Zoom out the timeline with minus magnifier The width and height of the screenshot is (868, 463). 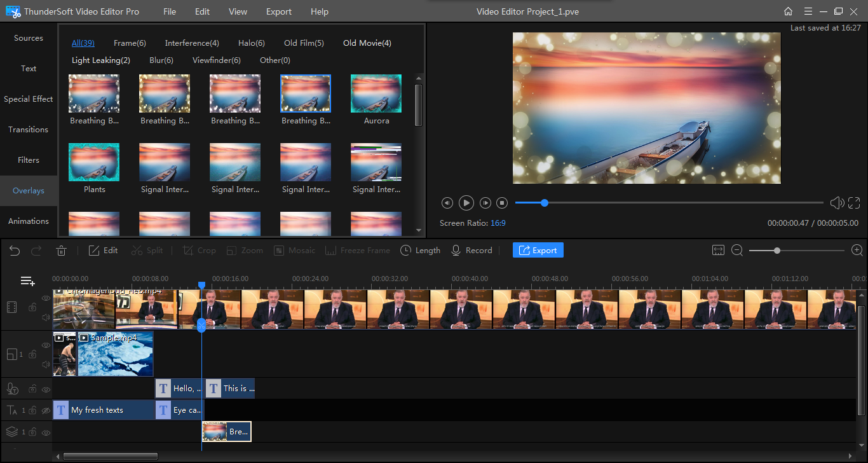tap(737, 251)
